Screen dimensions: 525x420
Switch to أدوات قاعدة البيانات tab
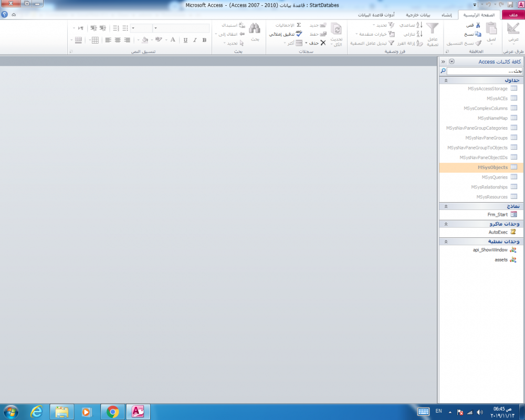pyautogui.click(x=376, y=15)
